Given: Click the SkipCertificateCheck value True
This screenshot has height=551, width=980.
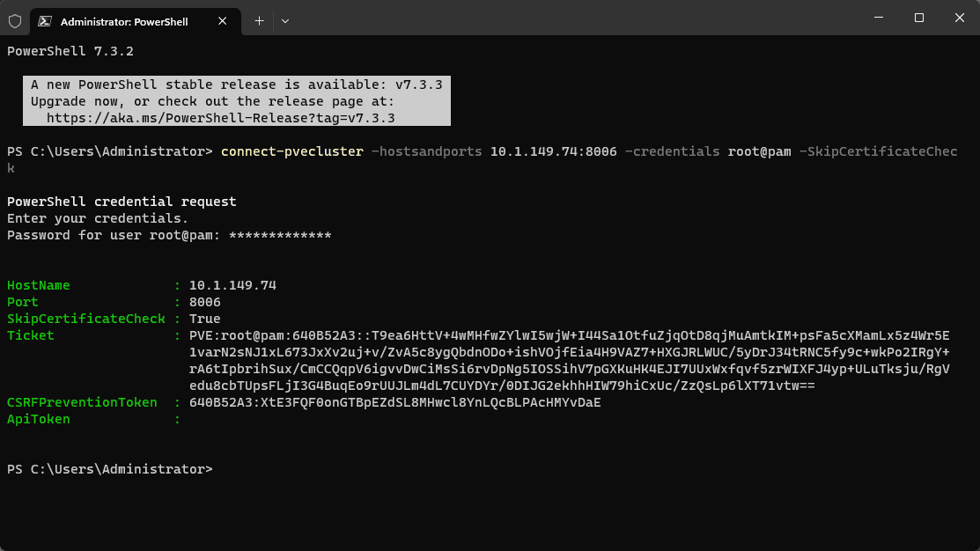Looking at the screenshot, I should coord(204,319).
